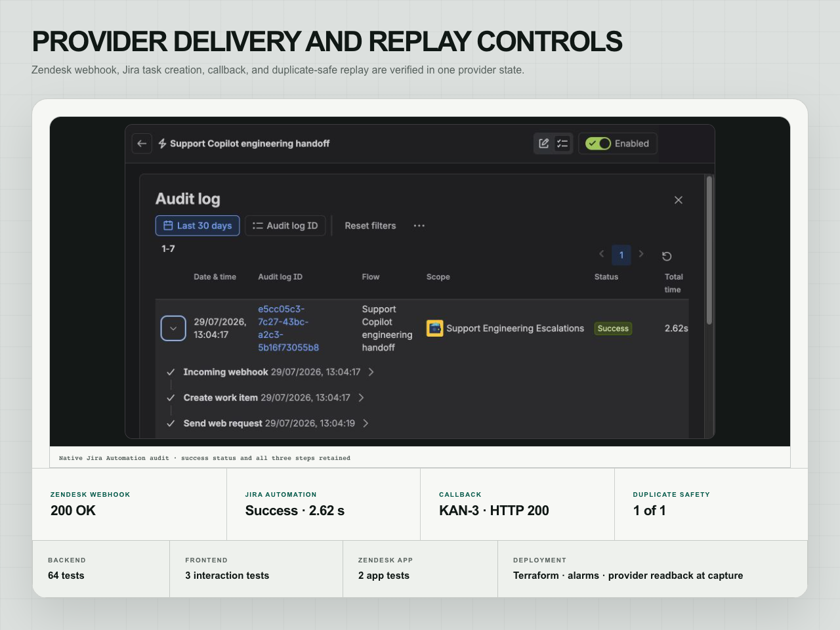This screenshot has height=630, width=840.
Task: Click the Jira Automation Success card
Action: [324, 504]
